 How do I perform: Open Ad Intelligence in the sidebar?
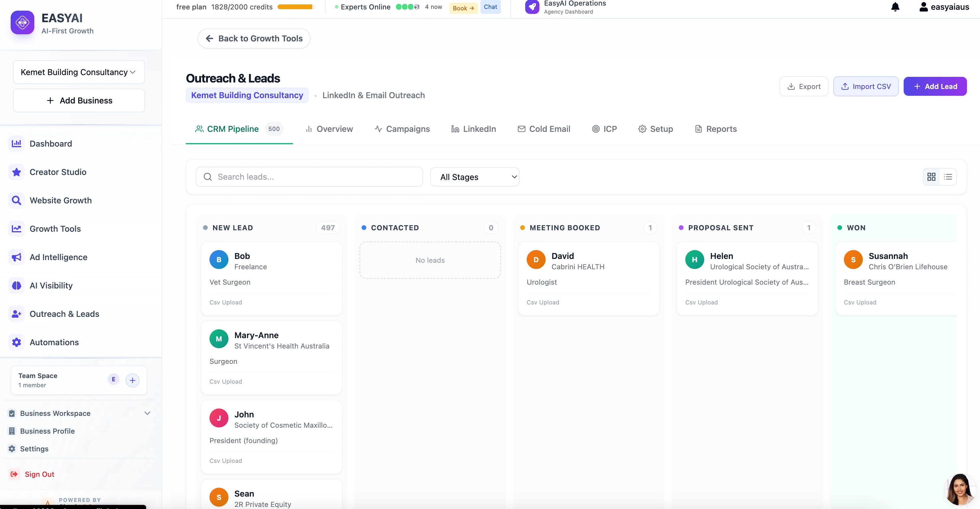click(x=59, y=257)
